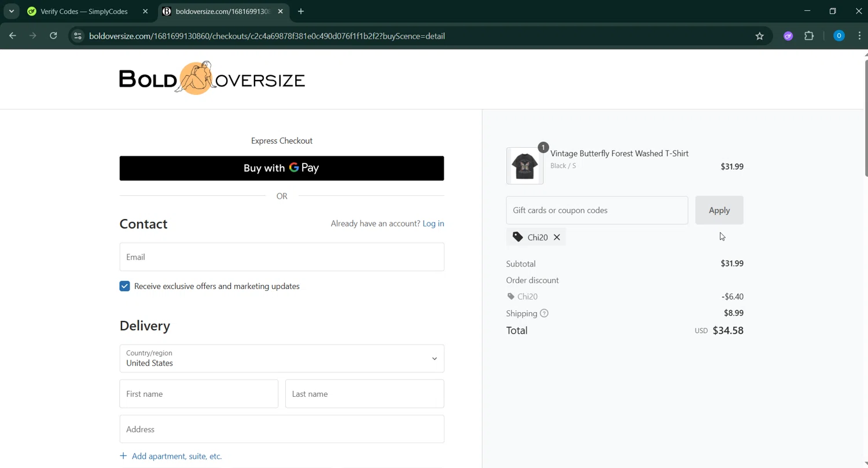Click the shipping help question mark icon

pos(544,313)
